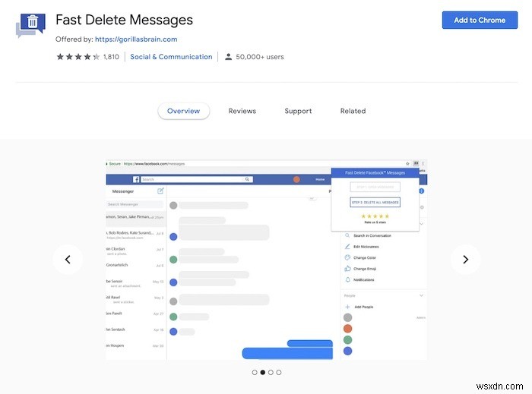Click the five gold stars in popup
Screen dimensions: 532x394
[x=375, y=216]
